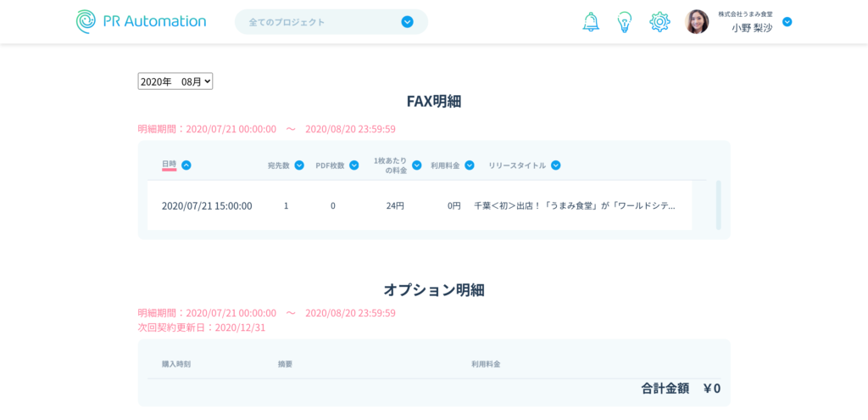The image size is (868, 420).
Task: Click the FAX table vertical scrollbar
Action: (x=719, y=204)
